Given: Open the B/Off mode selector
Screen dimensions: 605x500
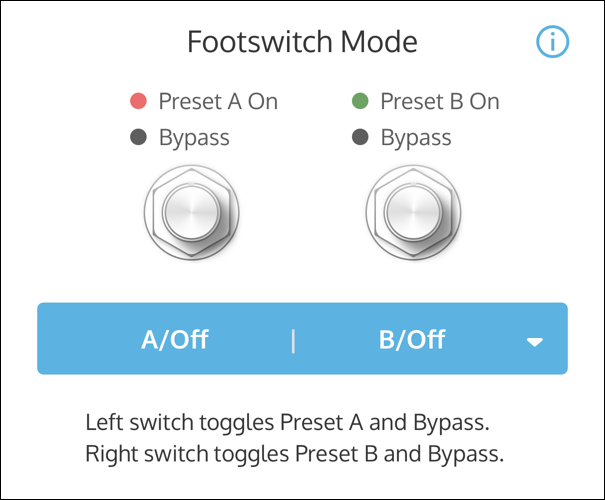Looking at the screenshot, I should 412,340.
